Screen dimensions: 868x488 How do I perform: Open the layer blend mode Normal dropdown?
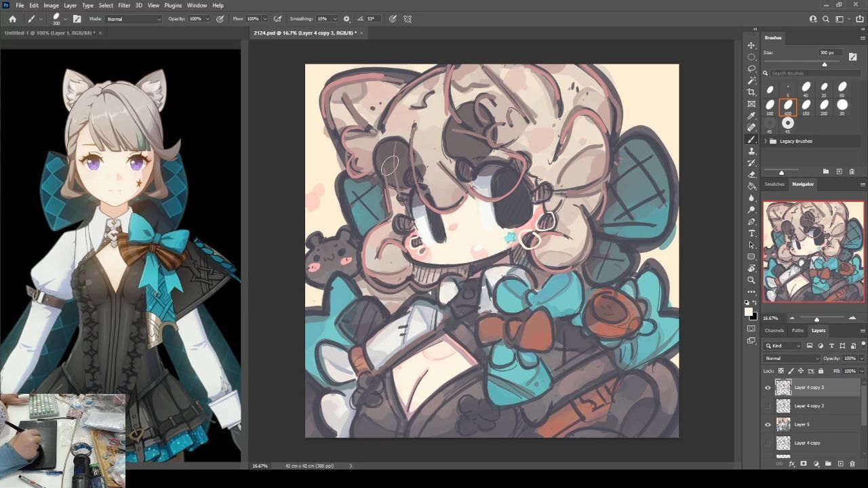coord(792,358)
